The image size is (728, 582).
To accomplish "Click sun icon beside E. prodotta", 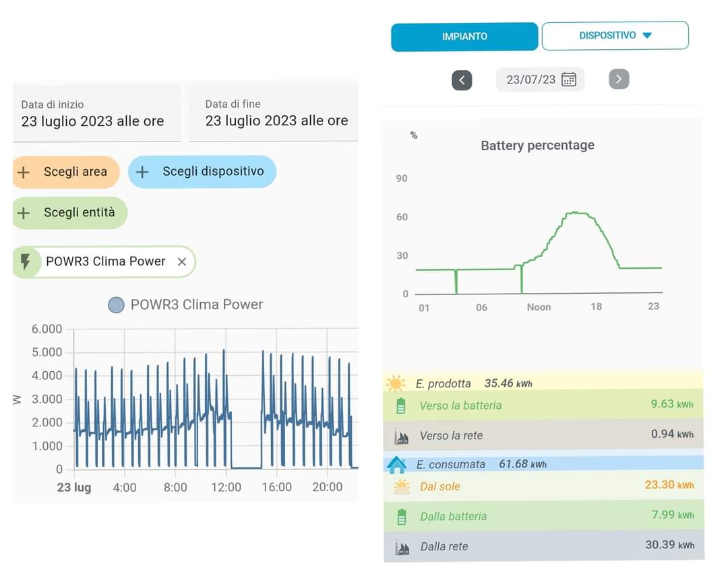I will [x=396, y=383].
